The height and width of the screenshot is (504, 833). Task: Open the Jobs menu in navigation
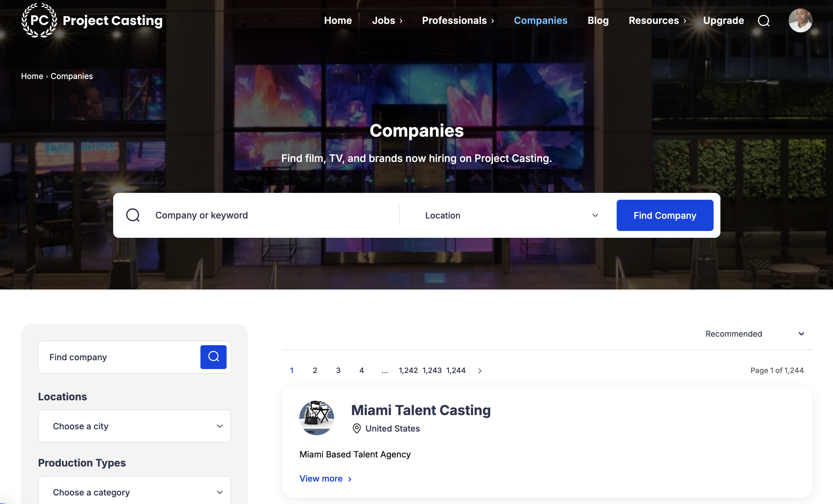(x=387, y=21)
